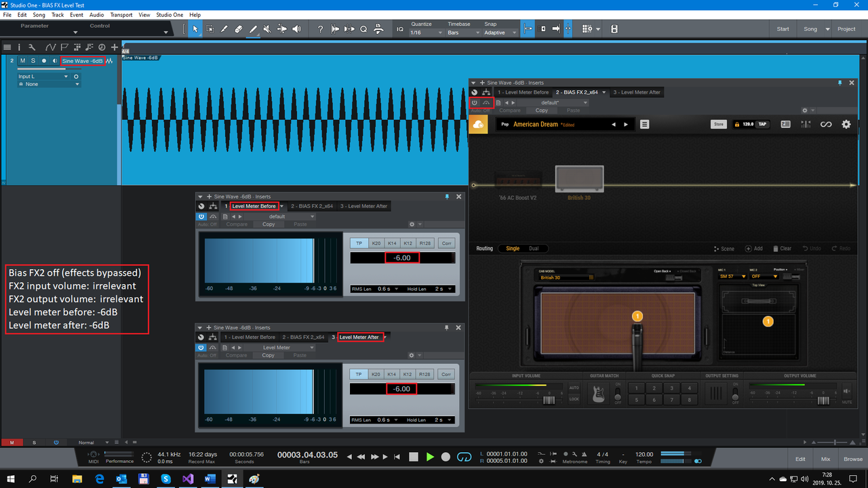Toggle power of Level Meter After plugin
This screenshot has width=868, height=488.
[201, 348]
